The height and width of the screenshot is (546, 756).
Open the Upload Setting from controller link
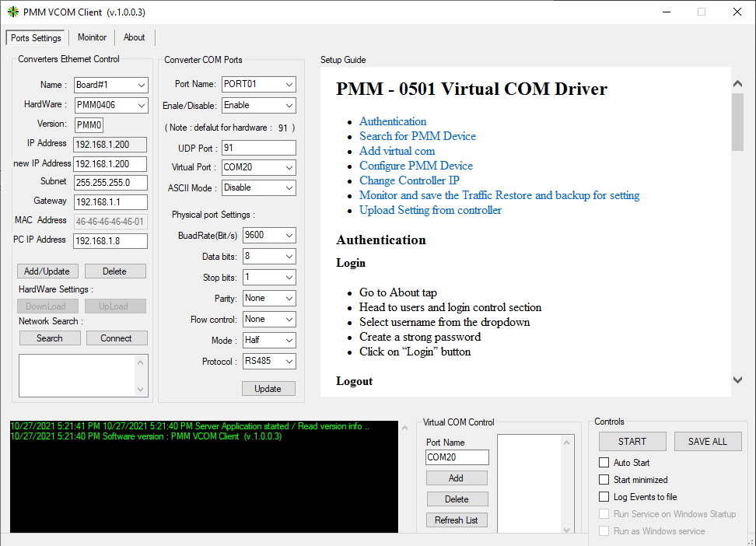pos(430,210)
